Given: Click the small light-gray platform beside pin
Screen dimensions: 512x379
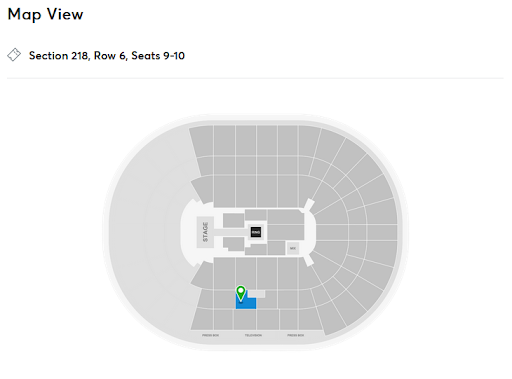Looking at the screenshot, I should point(256,294).
